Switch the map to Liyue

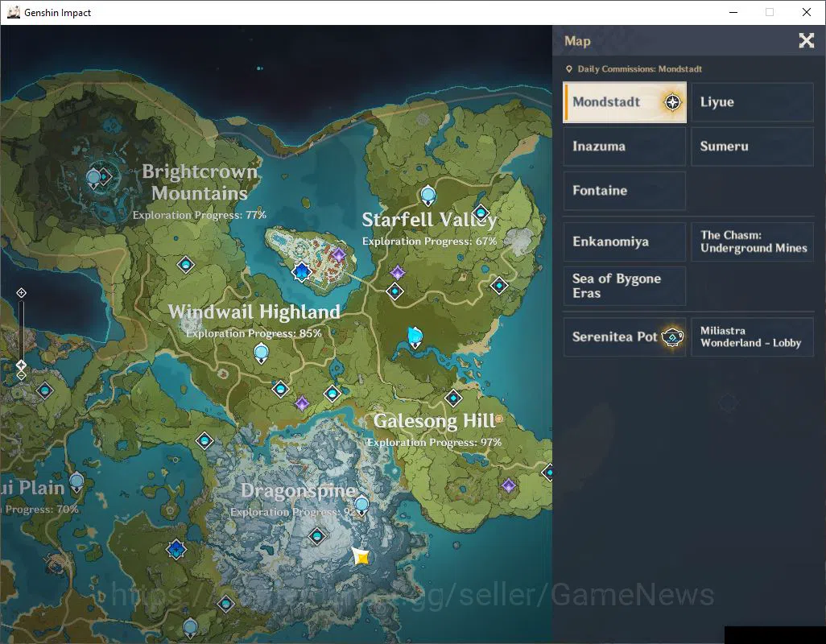pyautogui.click(x=752, y=102)
